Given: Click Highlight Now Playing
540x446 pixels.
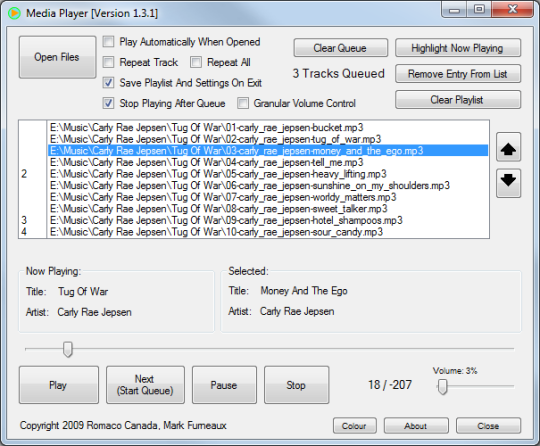Looking at the screenshot, I should 458,48.
